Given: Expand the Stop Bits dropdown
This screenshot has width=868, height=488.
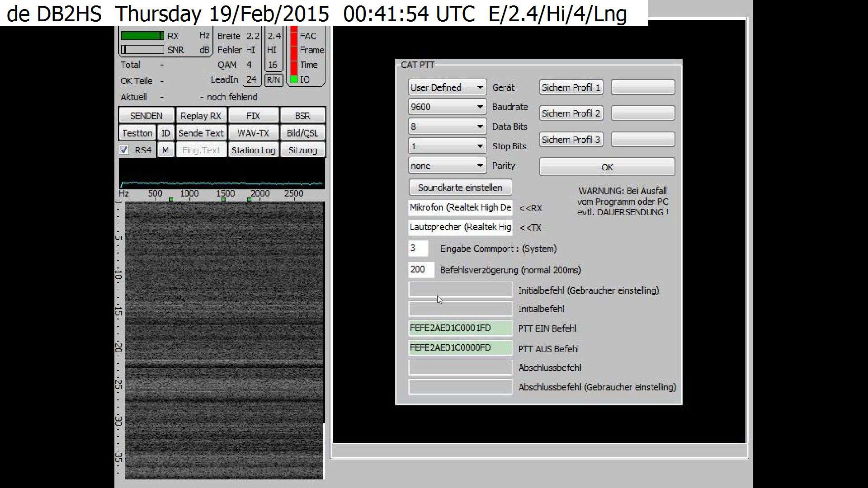Looking at the screenshot, I should point(480,146).
